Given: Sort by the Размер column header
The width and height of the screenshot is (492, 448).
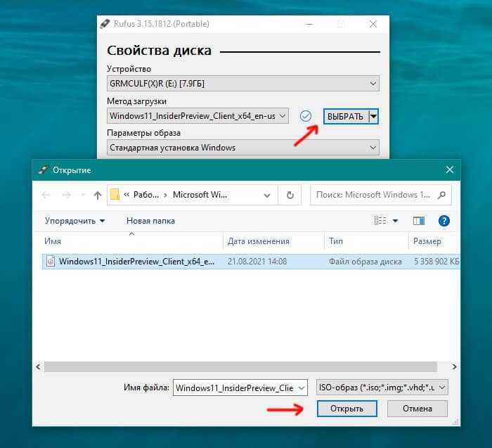Looking at the screenshot, I should coord(434,241).
